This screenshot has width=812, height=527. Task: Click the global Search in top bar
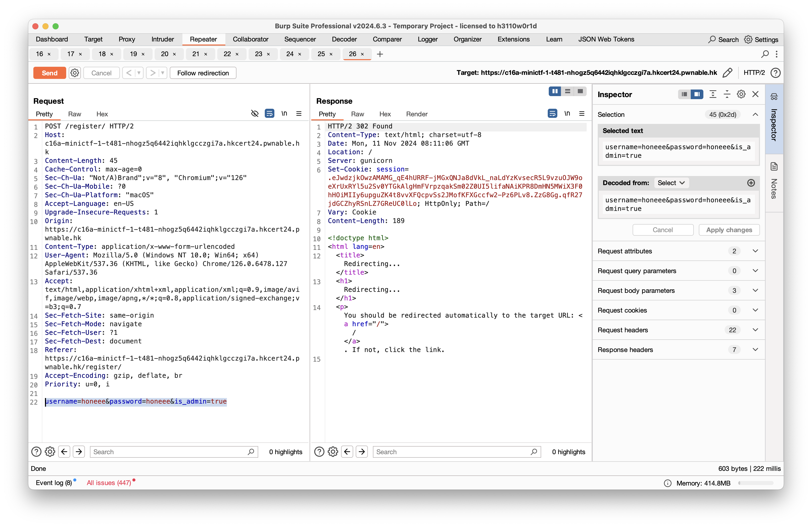point(723,39)
